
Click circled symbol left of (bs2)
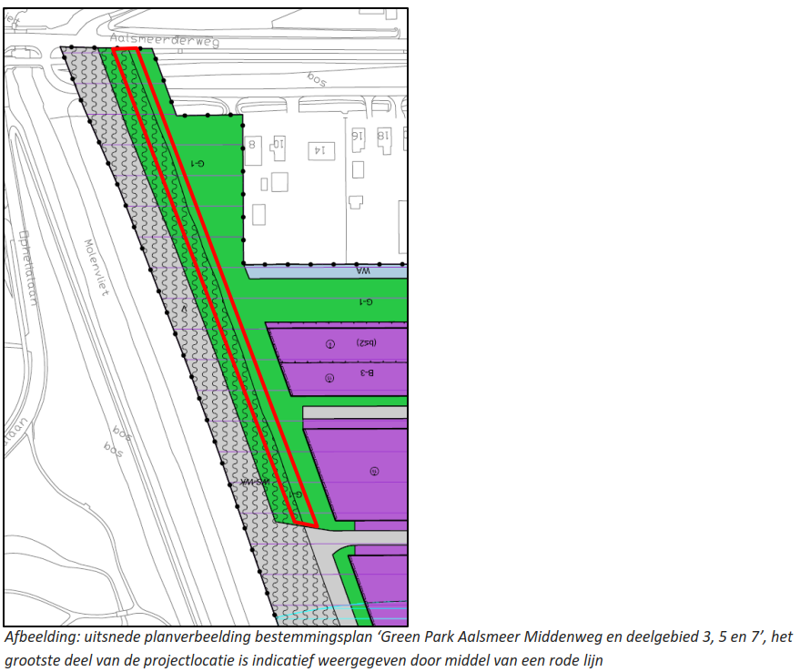click(330, 343)
